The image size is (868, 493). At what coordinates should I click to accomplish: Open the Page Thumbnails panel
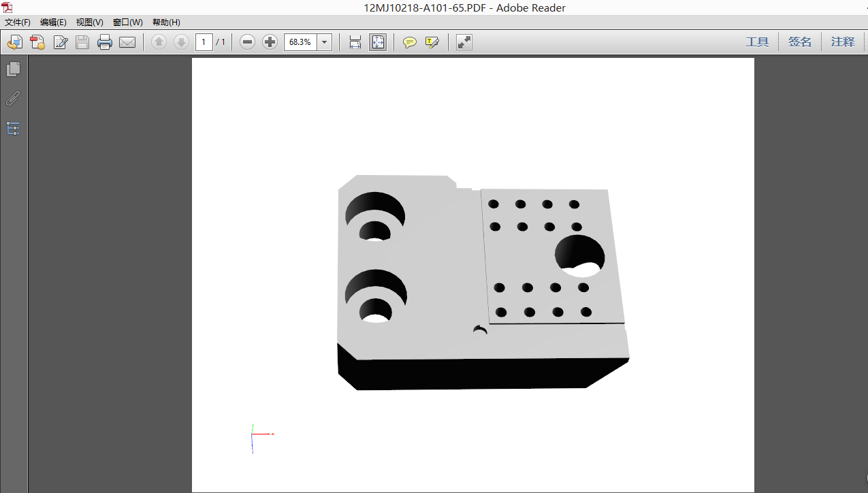tap(14, 69)
